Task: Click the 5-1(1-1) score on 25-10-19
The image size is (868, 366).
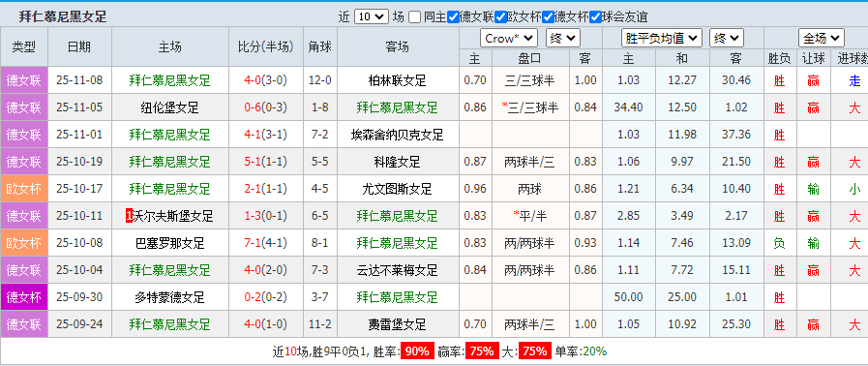Action: tap(266, 163)
